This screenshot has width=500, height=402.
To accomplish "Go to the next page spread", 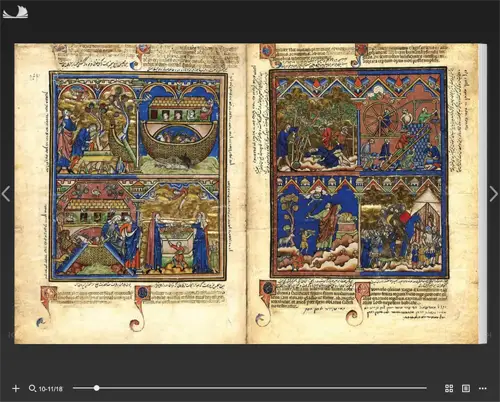I will tap(494, 194).
